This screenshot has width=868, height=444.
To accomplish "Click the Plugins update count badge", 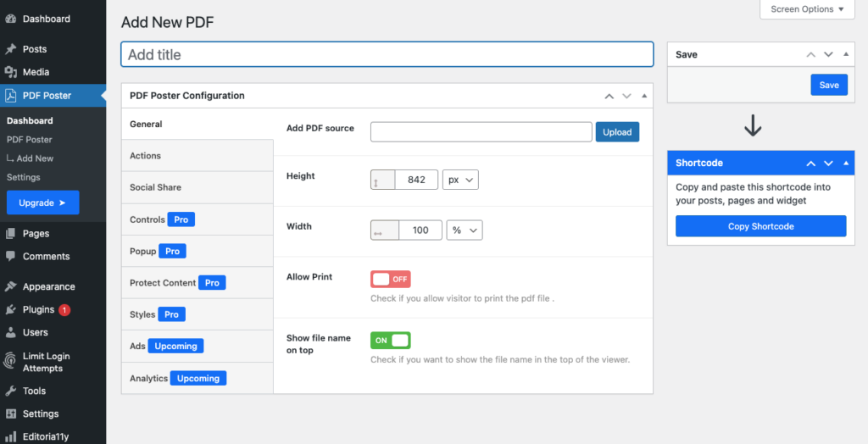I will 64,310.
